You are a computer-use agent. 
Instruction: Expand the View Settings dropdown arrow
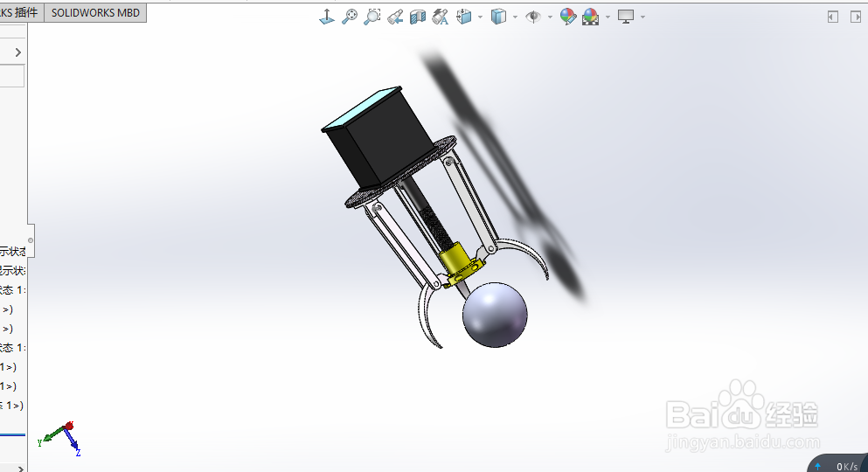pyautogui.click(x=642, y=17)
